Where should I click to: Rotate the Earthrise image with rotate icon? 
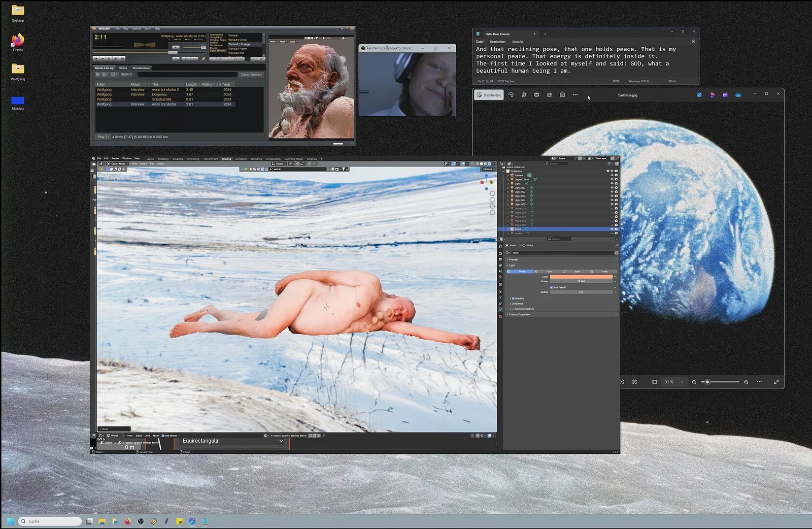pos(511,95)
